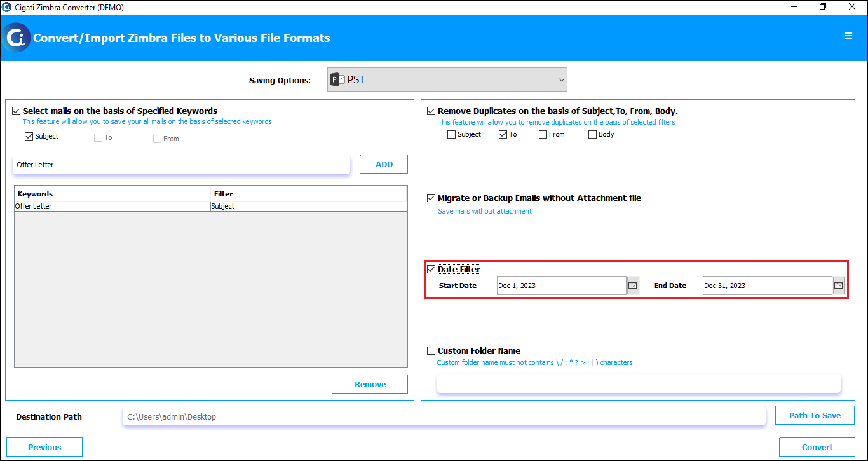Check From under Remove Duplicates
This screenshot has width=868, height=461.
(543, 134)
